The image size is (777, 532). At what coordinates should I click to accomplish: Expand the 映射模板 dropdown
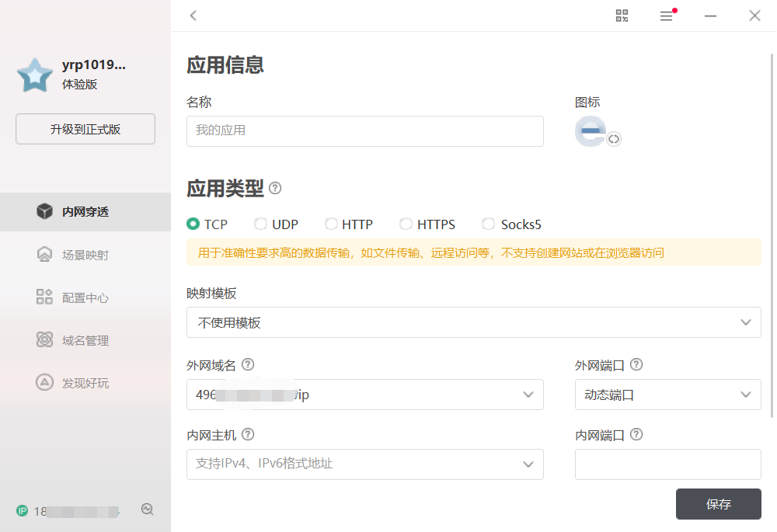[474, 322]
